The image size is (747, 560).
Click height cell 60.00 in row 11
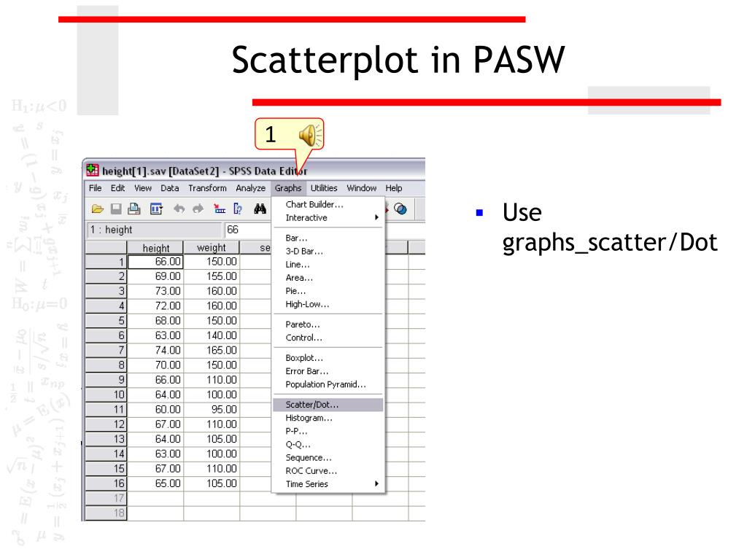point(155,409)
